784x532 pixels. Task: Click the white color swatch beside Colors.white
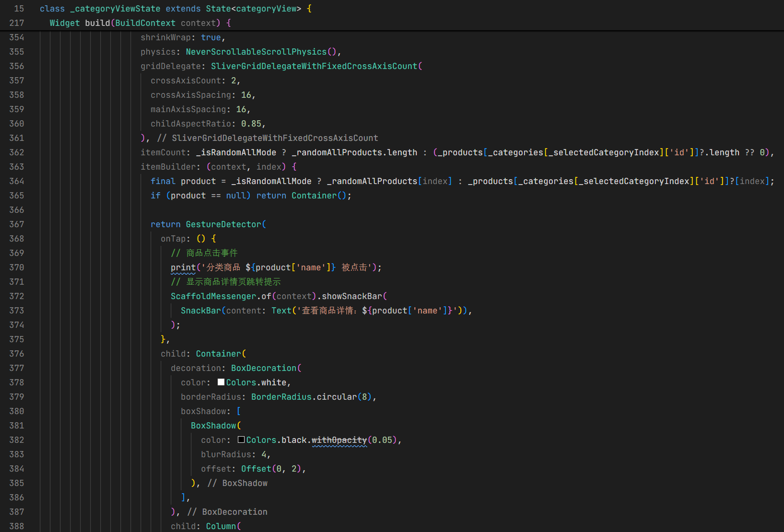[x=221, y=382]
